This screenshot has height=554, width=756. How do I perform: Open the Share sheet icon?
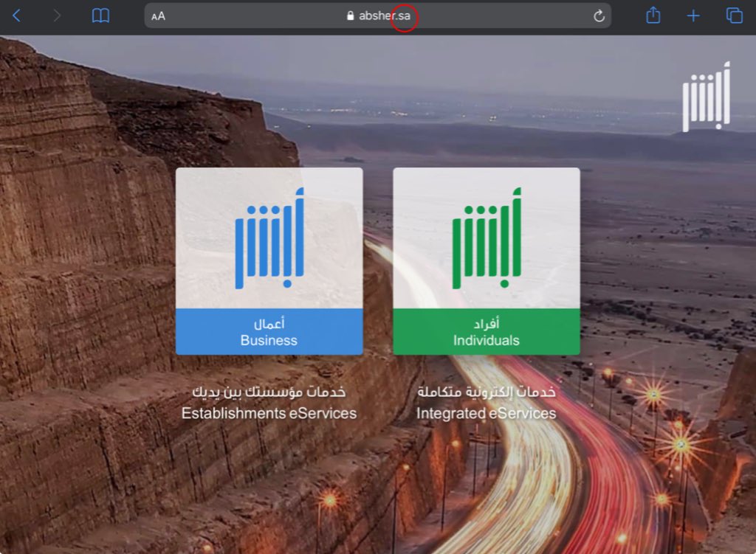point(653,15)
